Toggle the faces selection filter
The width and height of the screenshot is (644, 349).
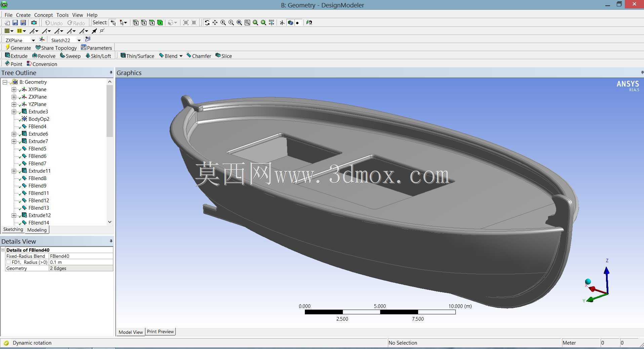tap(152, 23)
